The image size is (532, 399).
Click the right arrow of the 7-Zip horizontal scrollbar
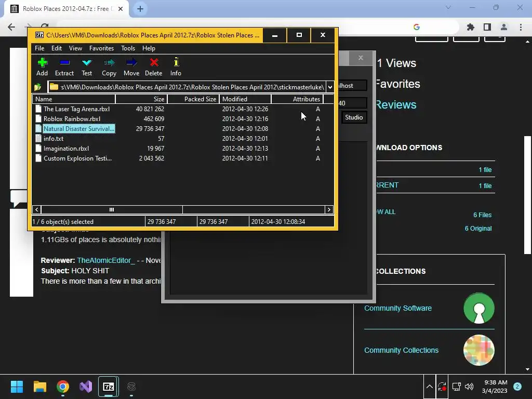pyautogui.click(x=329, y=210)
